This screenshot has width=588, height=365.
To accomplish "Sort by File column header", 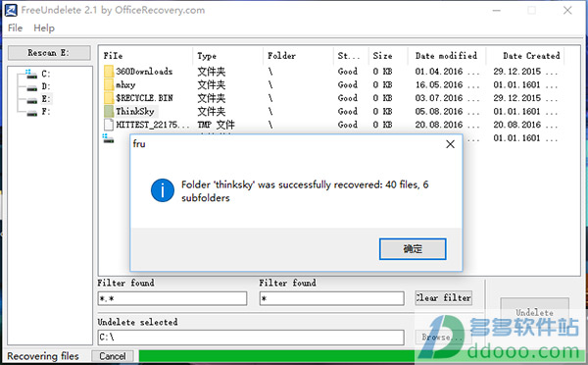I will tap(113, 56).
